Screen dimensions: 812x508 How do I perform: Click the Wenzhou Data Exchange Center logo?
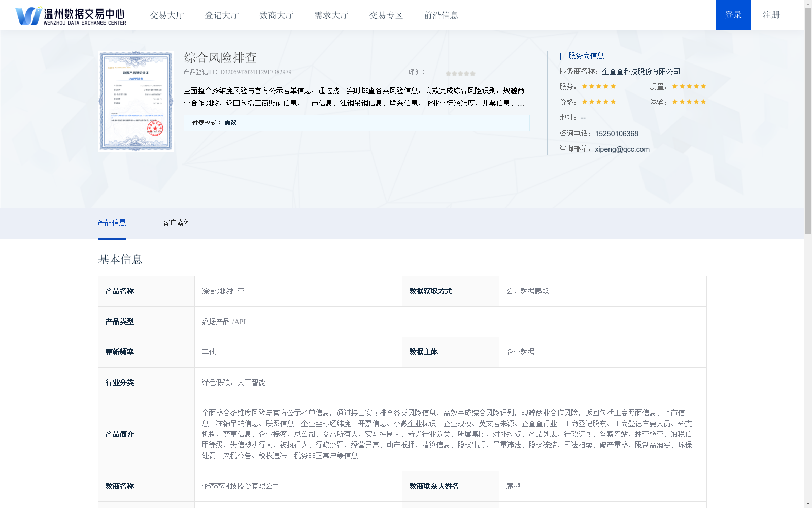click(71, 16)
